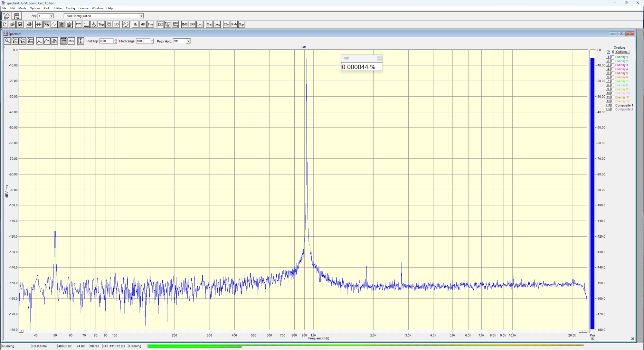Open the Avg count dropdown
This screenshot has width=644, height=350.
tap(51, 16)
